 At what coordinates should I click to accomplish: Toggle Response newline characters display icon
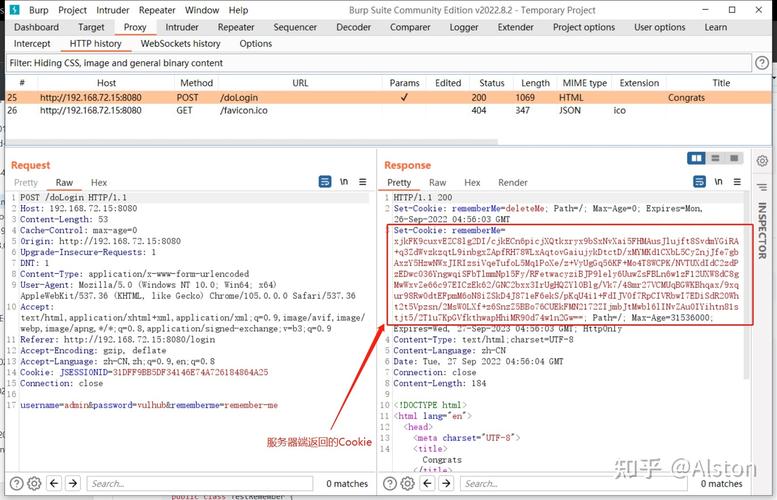[x=719, y=182]
